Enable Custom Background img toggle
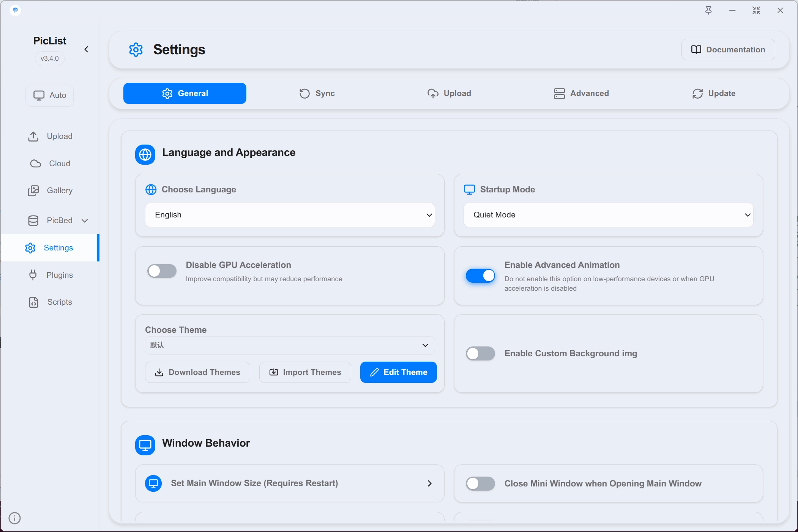798x532 pixels. point(481,353)
